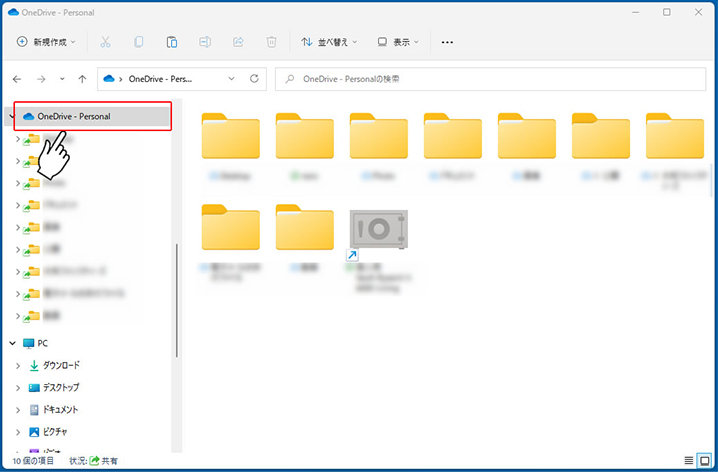The height and width of the screenshot is (473, 719).
Task: Go forward with the right arrow
Action: pyautogui.click(x=41, y=79)
